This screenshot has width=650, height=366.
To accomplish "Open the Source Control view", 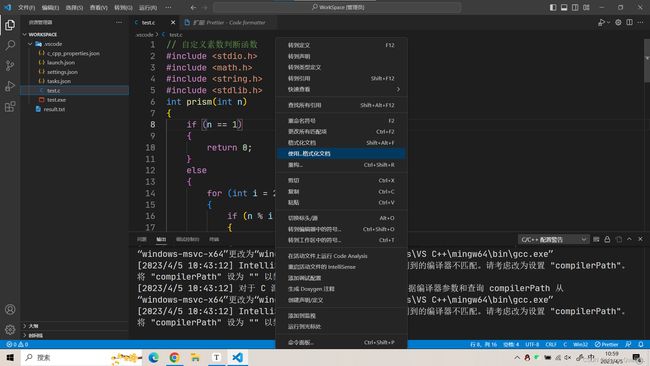I will [10, 65].
